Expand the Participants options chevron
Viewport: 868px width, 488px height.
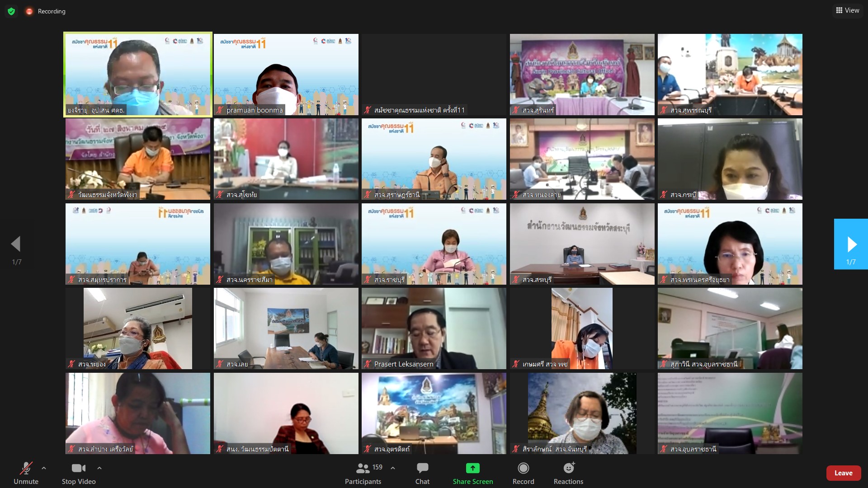click(x=393, y=468)
